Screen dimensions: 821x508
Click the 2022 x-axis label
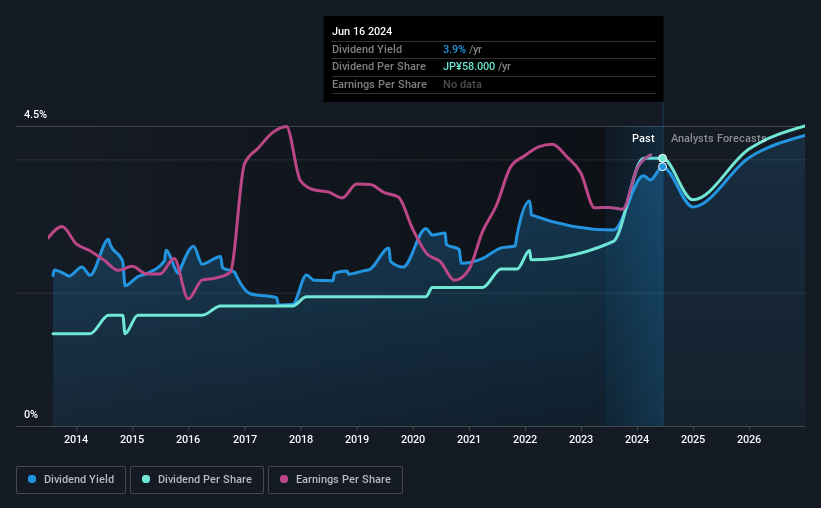coord(525,439)
